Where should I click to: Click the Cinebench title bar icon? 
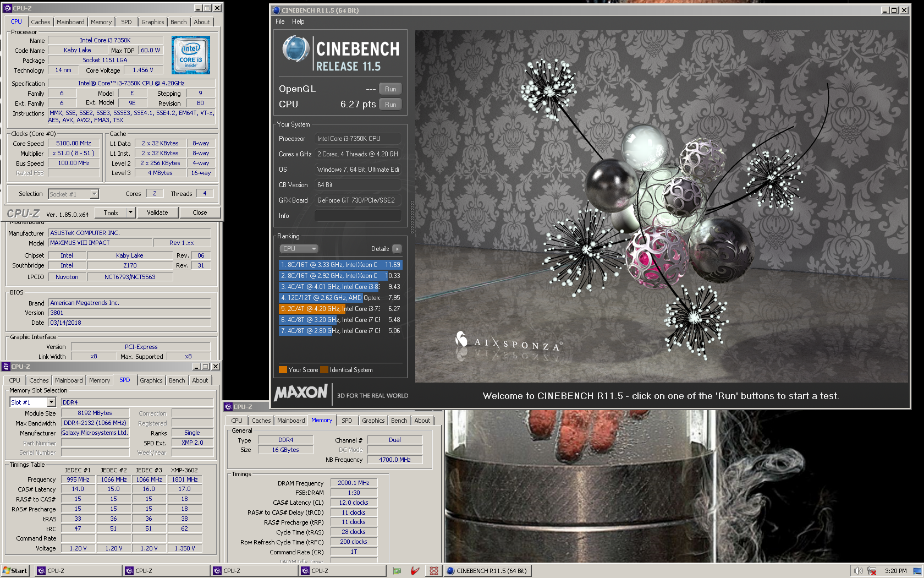276,10
